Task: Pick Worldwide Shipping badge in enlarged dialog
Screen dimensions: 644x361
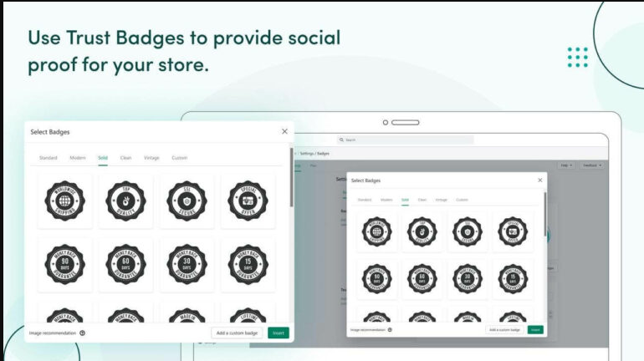Action: click(x=65, y=201)
